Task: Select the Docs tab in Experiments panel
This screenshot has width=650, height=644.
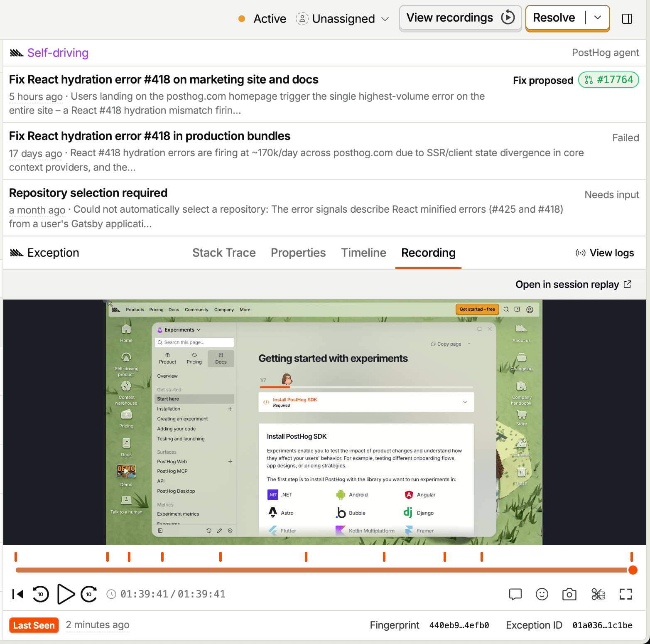Action: click(221, 359)
